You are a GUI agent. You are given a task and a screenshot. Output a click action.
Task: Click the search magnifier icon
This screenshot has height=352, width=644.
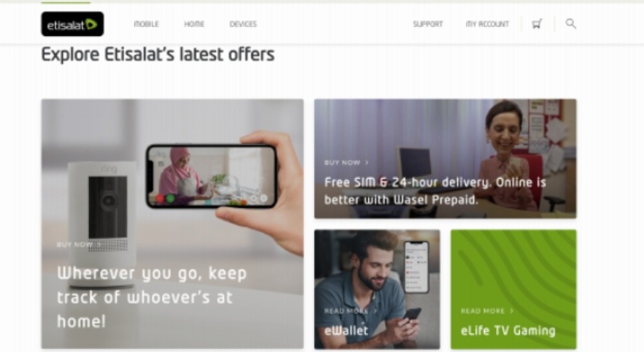click(571, 23)
